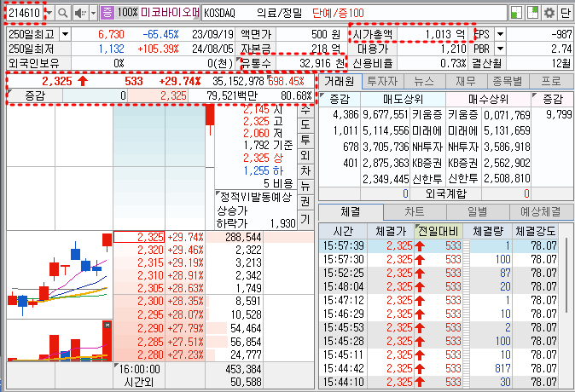The image size is (575, 392).
Task: Click the 차 side button
Action: click(x=305, y=170)
